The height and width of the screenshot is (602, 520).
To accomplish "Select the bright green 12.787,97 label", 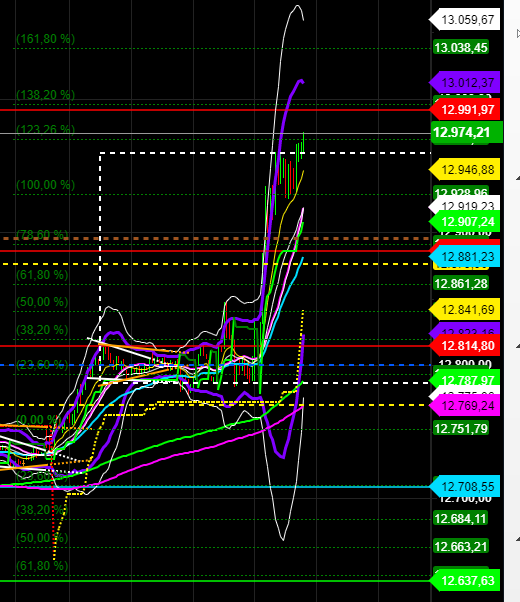I will (464, 380).
